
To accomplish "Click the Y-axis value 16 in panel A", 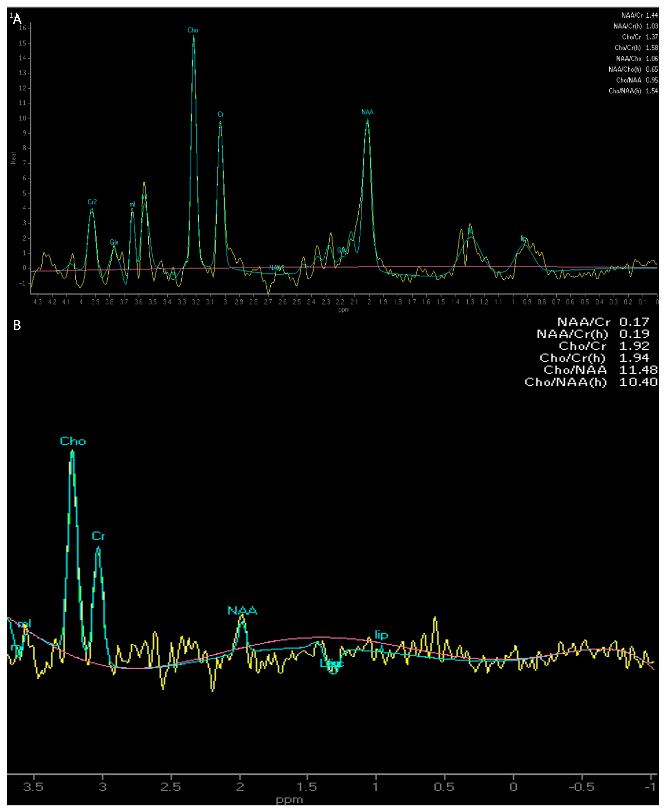I will click(x=22, y=28).
